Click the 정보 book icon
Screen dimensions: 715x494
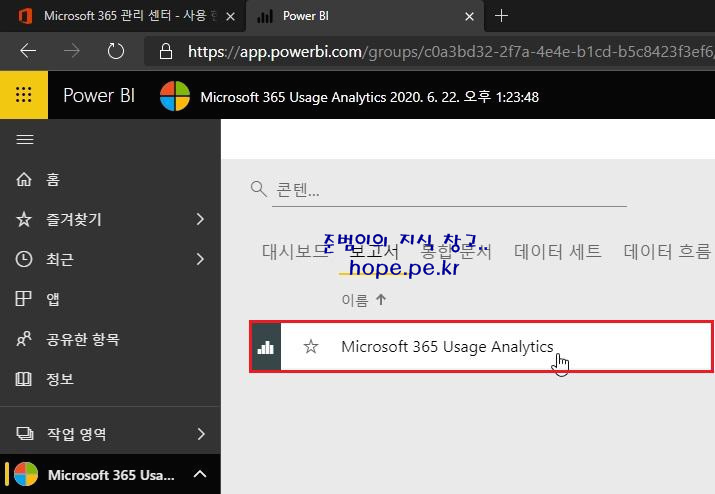(24, 379)
